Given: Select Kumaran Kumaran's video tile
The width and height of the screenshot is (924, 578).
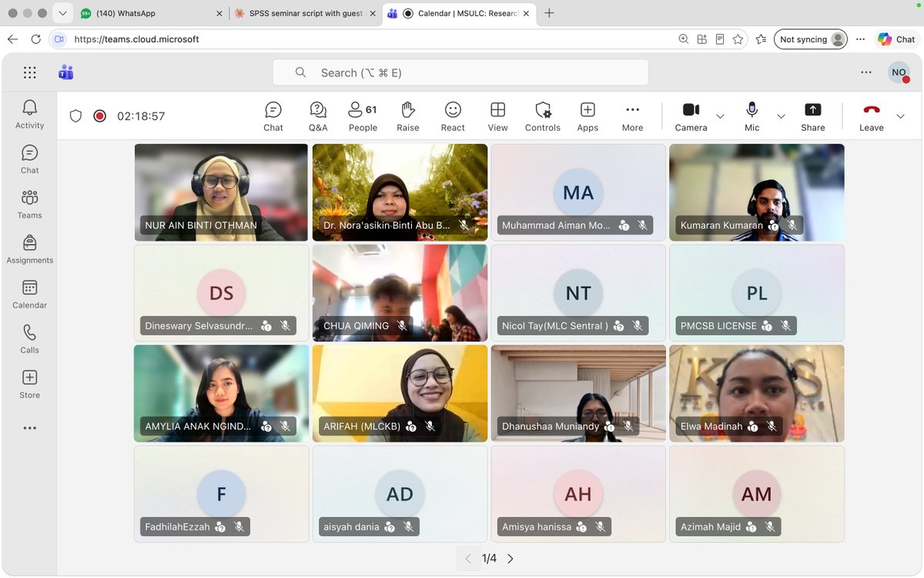Looking at the screenshot, I should [x=757, y=193].
